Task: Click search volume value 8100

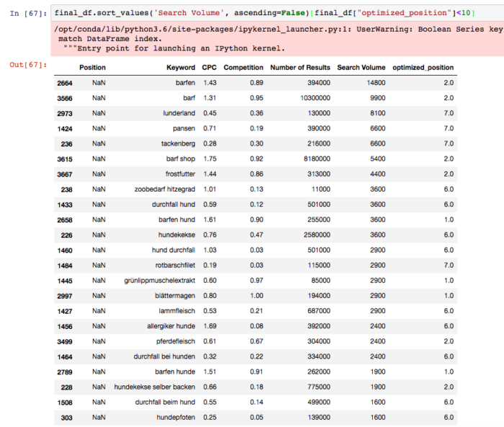Action: pos(378,113)
